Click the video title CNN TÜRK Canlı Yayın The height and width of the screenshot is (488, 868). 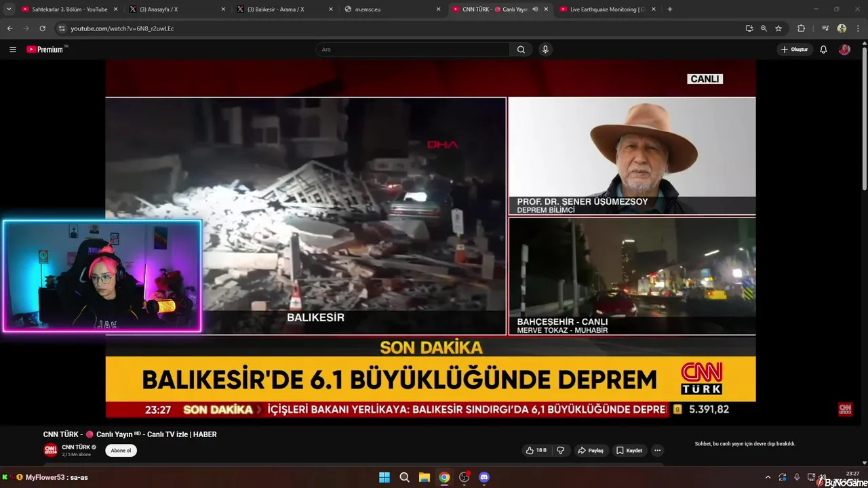point(130,434)
